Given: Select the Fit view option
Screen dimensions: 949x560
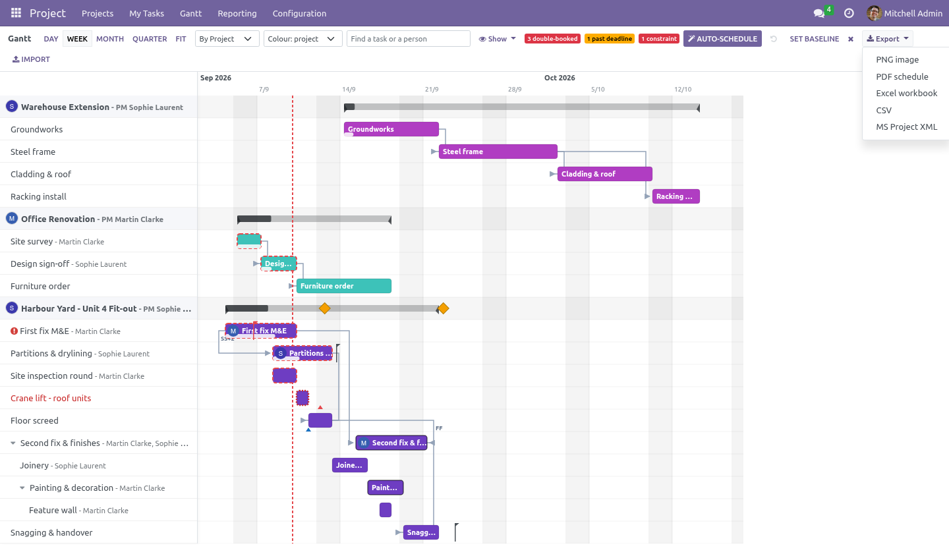Looking at the screenshot, I should (x=181, y=39).
